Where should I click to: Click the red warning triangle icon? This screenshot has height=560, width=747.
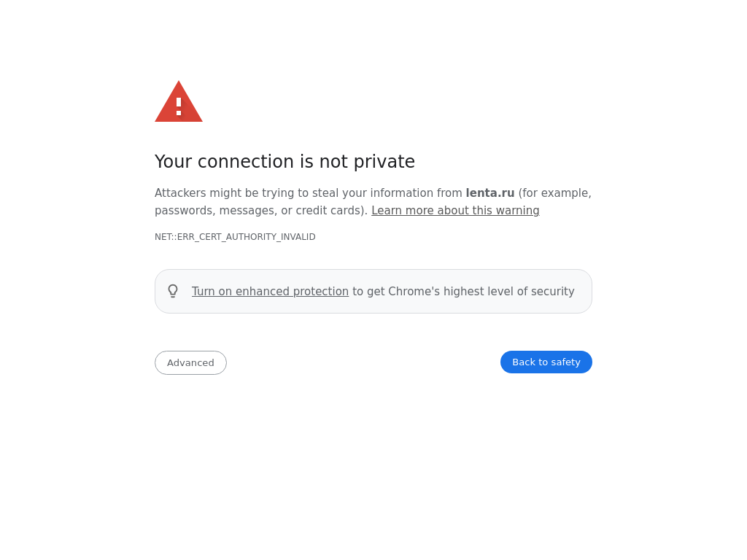click(x=179, y=102)
